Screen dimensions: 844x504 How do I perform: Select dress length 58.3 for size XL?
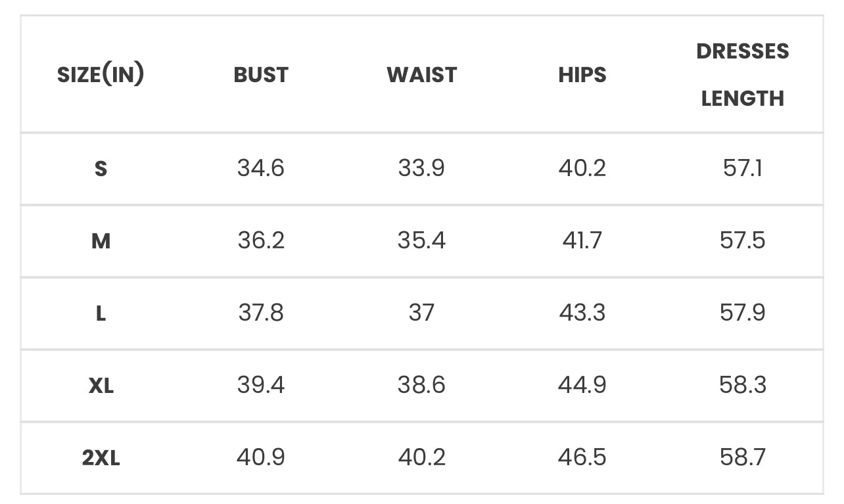tap(743, 385)
